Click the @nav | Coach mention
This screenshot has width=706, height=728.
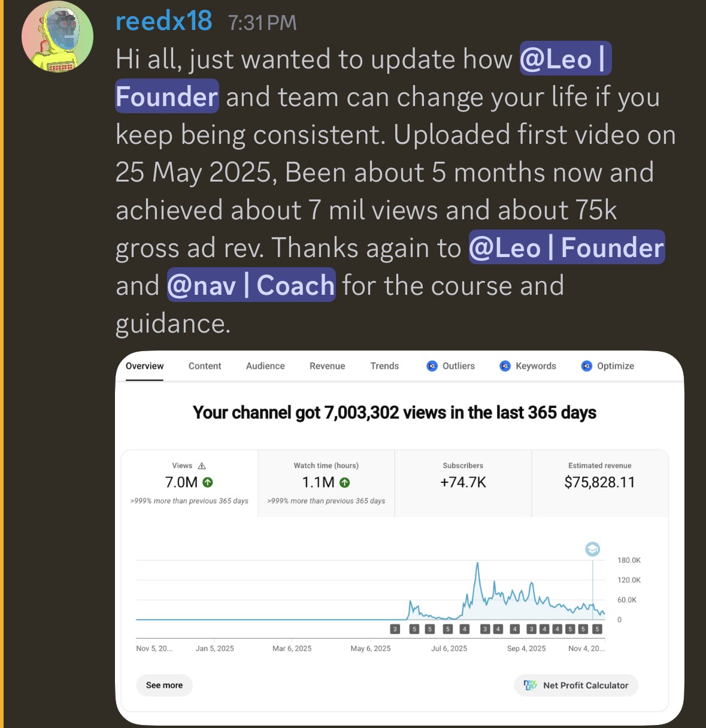[x=251, y=285]
